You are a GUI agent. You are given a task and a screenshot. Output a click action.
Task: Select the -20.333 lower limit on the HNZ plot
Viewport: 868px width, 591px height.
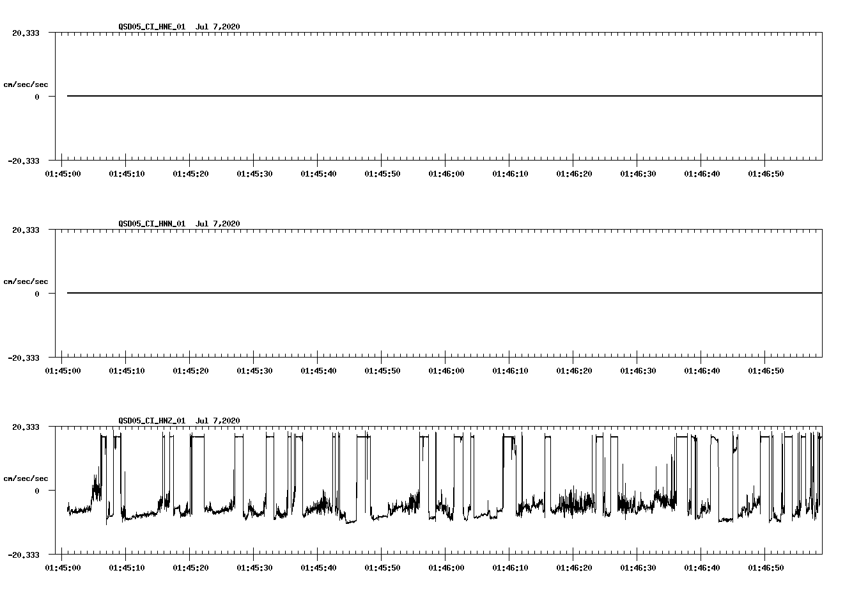[24, 555]
